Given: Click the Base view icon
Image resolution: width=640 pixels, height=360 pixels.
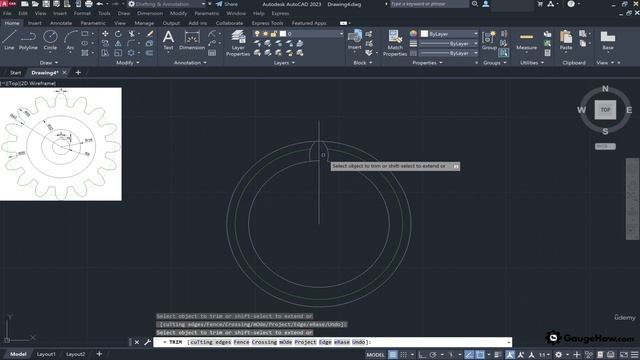Looking at the screenshot, I should 608,40.
